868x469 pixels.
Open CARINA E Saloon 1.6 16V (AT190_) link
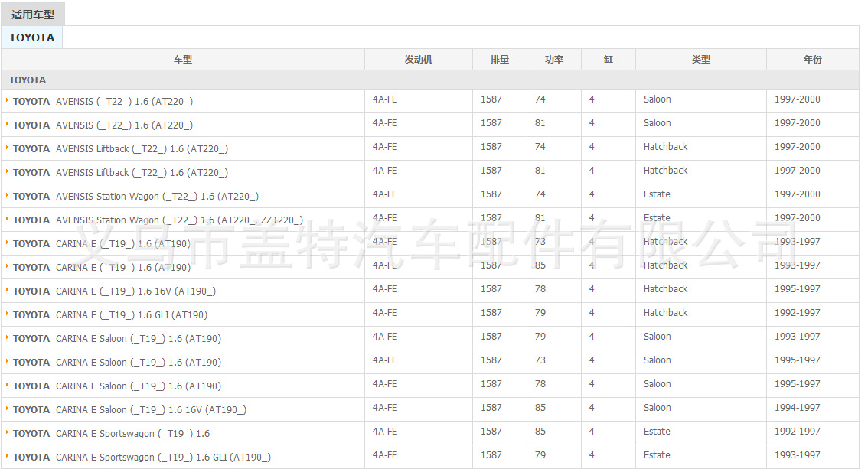(x=129, y=410)
